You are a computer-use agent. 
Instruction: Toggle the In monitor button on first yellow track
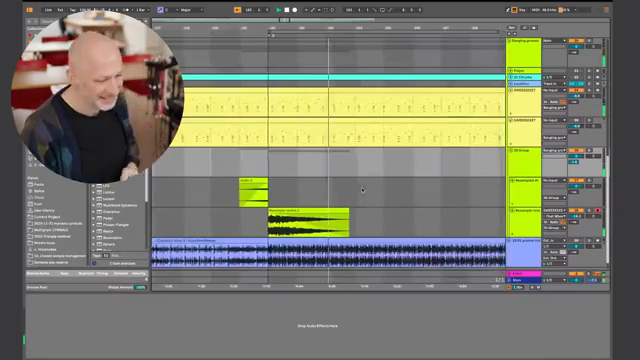pyautogui.click(x=545, y=102)
